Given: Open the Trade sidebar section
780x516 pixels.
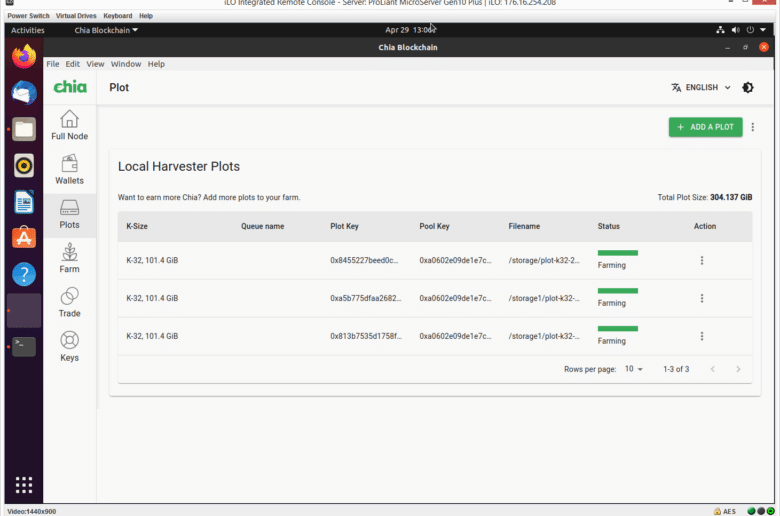Looking at the screenshot, I should (x=69, y=303).
